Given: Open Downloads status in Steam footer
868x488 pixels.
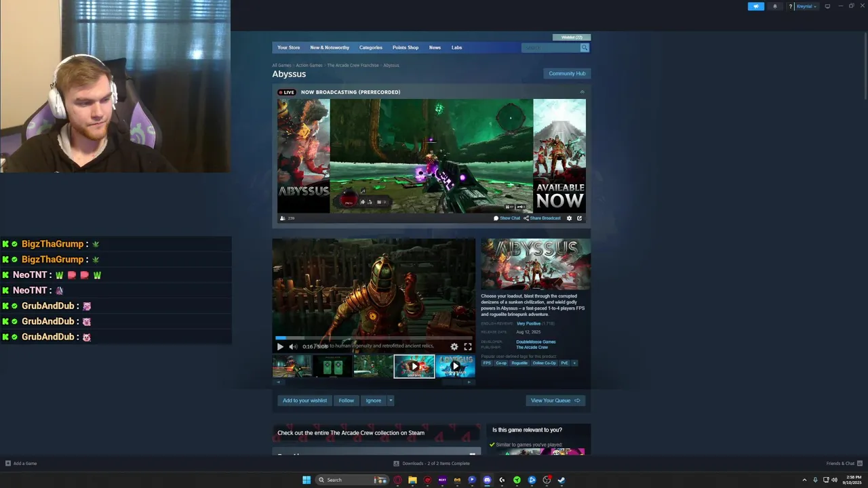Looking at the screenshot, I should click(431, 464).
